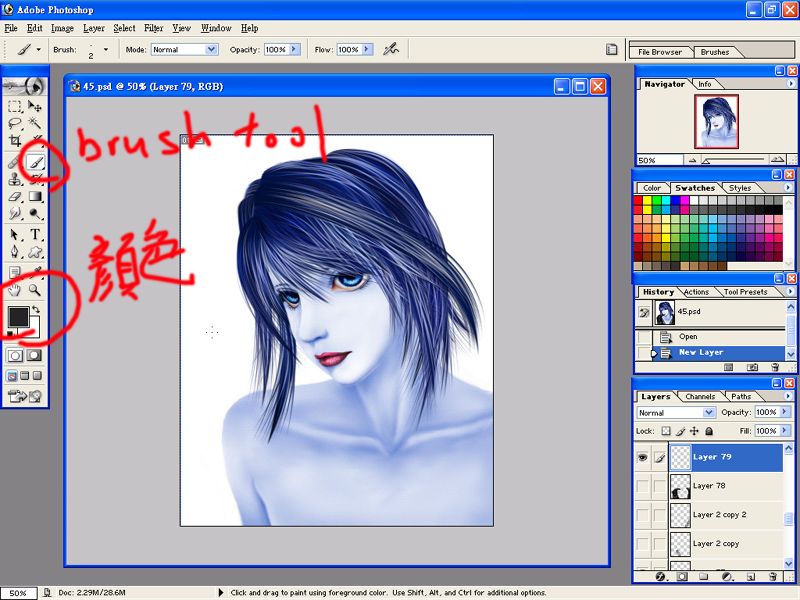Show Layer 78 via visibility box
Viewport: 800px width, 600px height.
(x=642, y=486)
